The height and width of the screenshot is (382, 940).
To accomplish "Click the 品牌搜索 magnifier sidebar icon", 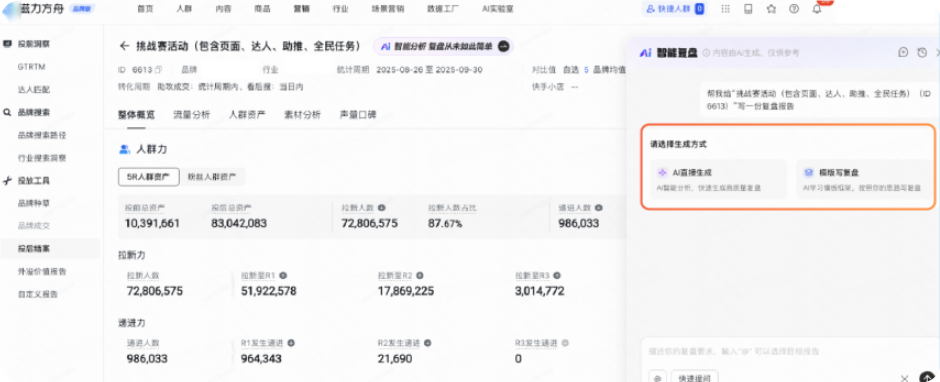I will [x=7, y=112].
